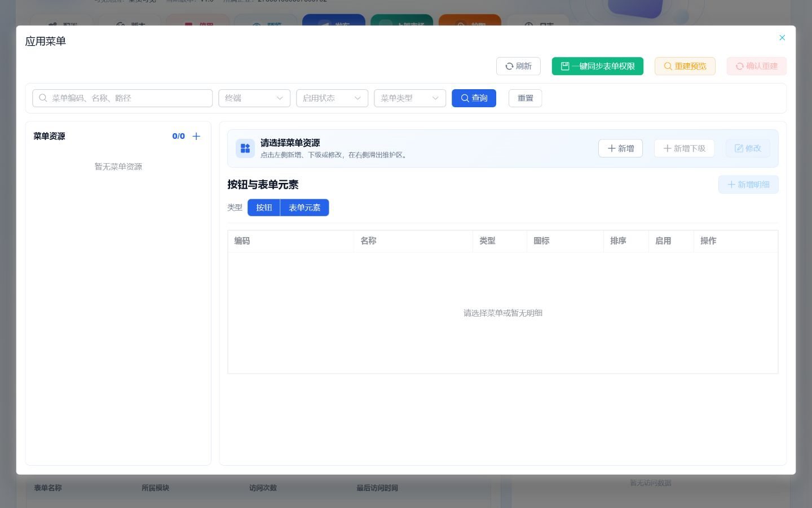Click the 新增下级 button
Viewport: 812px width, 508px height.
(684, 148)
